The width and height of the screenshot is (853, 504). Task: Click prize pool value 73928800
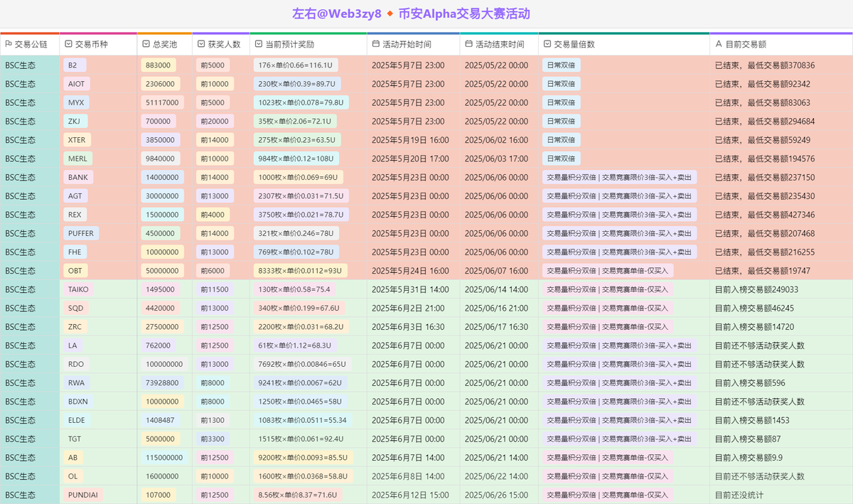162,382
